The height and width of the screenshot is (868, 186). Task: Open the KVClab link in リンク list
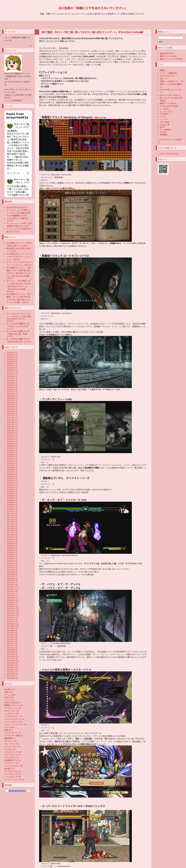[163, 132]
